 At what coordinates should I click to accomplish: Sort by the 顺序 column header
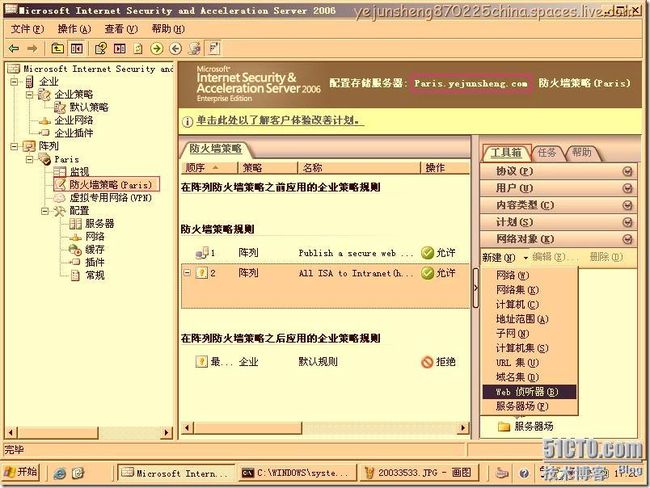pos(209,168)
